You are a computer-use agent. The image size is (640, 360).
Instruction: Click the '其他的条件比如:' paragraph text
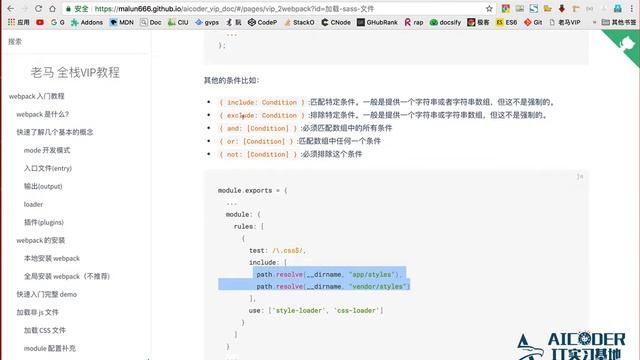[231, 80]
